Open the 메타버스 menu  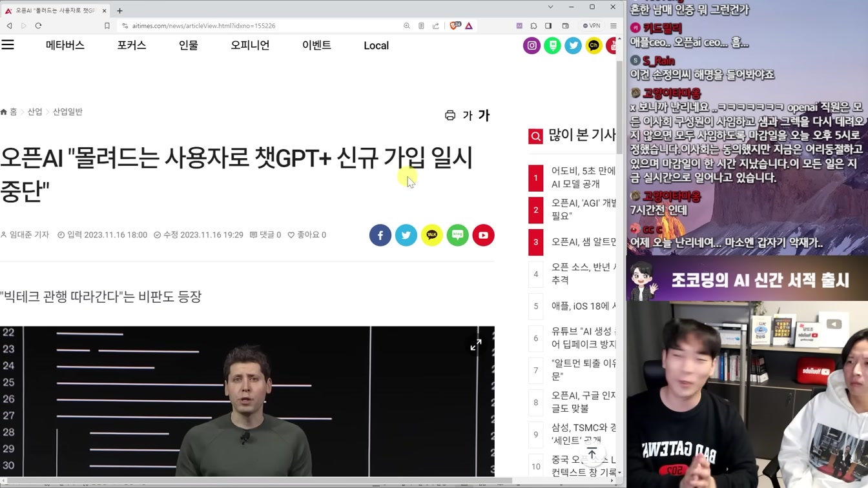(65, 45)
